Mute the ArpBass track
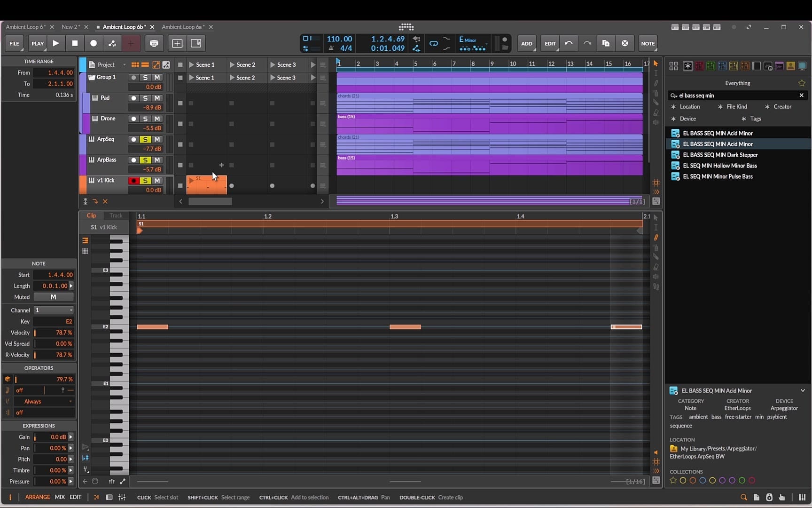The image size is (812, 508). coord(157,160)
